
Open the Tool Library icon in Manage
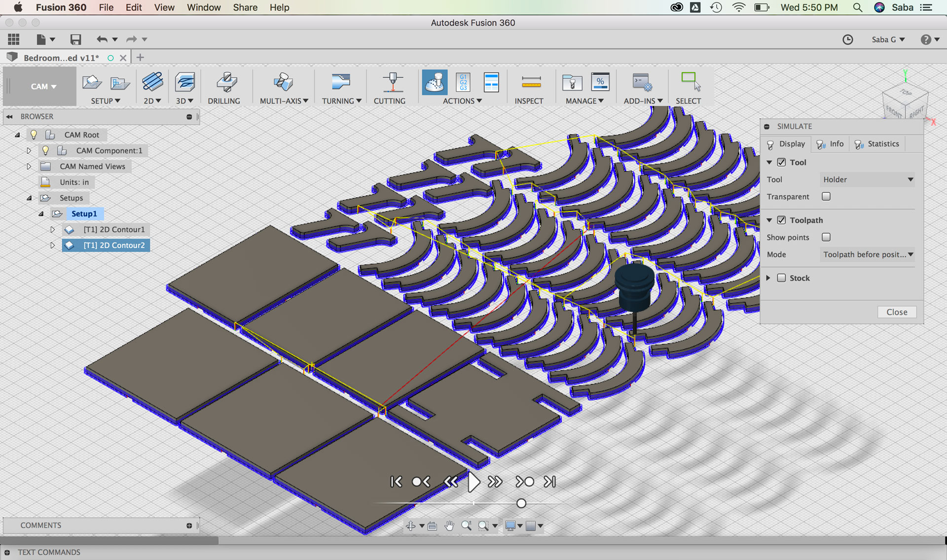click(x=572, y=82)
